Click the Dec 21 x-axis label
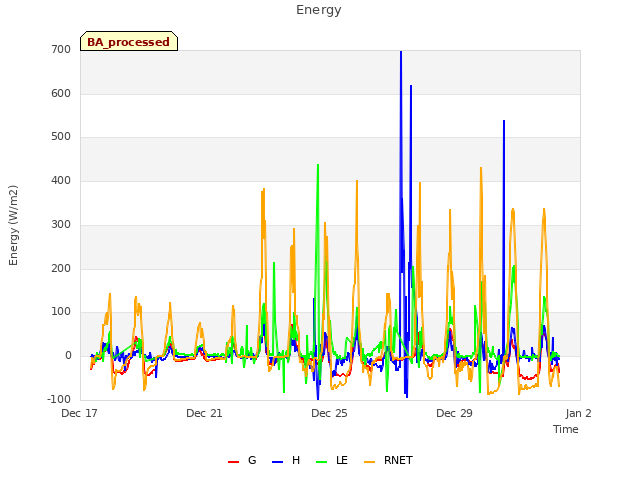 (x=204, y=413)
